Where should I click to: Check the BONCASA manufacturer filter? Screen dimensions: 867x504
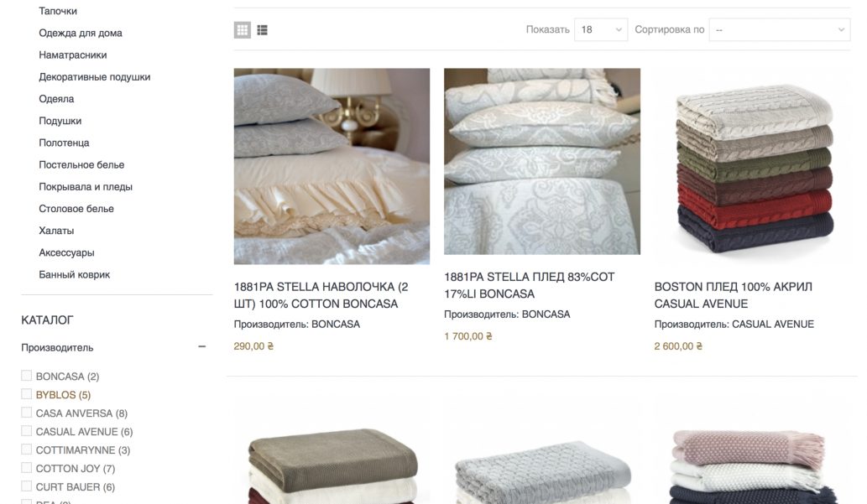click(x=27, y=376)
